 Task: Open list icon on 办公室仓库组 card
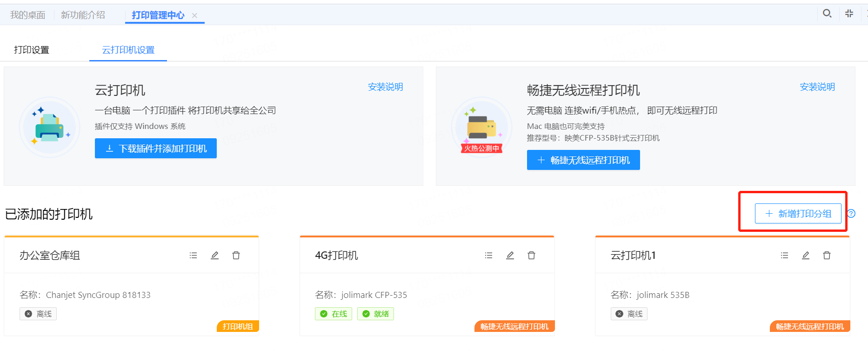point(193,256)
